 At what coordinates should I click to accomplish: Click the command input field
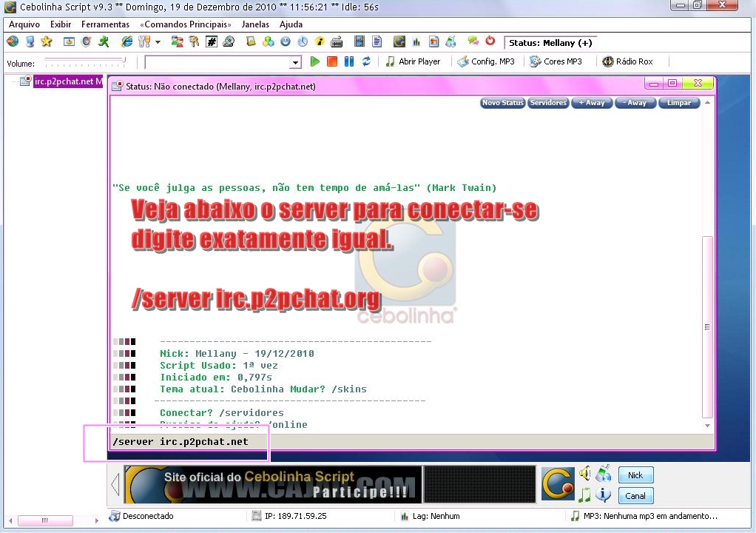coord(411,441)
